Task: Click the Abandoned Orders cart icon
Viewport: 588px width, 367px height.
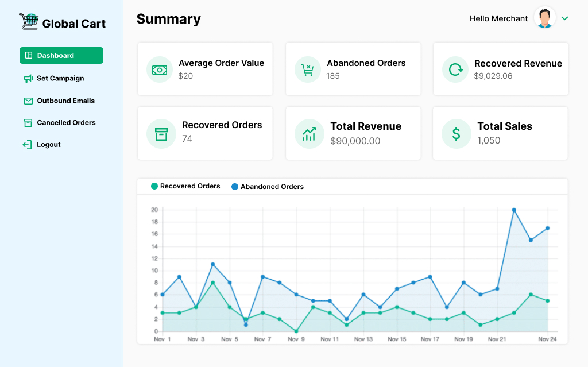Action: (308, 69)
